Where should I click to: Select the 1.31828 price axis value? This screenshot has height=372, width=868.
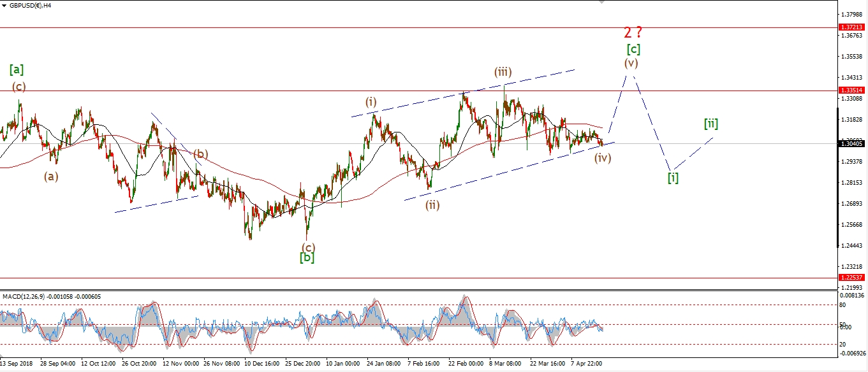click(x=853, y=120)
